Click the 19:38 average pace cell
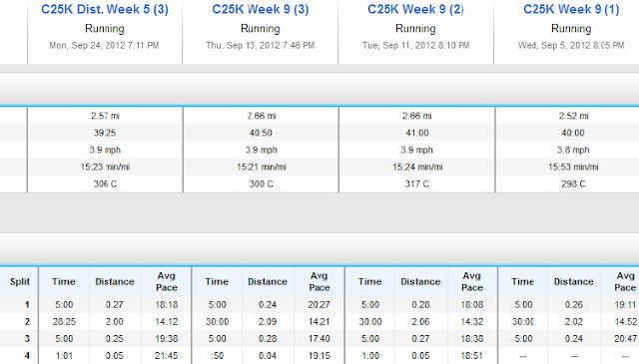Image resolution: width=639 pixels, height=364 pixels. tap(167, 339)
